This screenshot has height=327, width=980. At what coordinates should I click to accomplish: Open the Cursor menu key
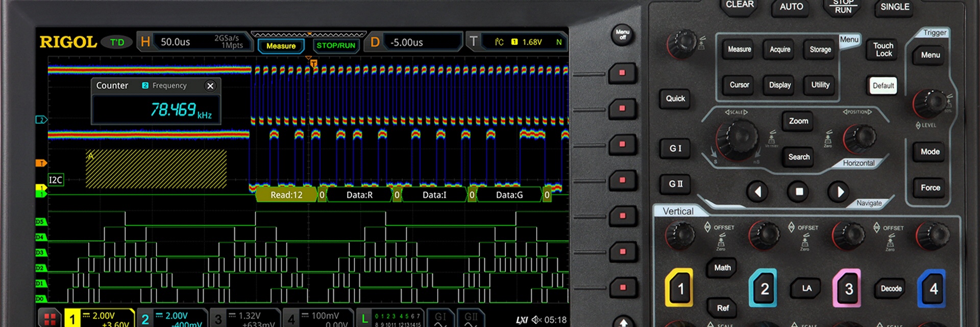coord(739,85)
